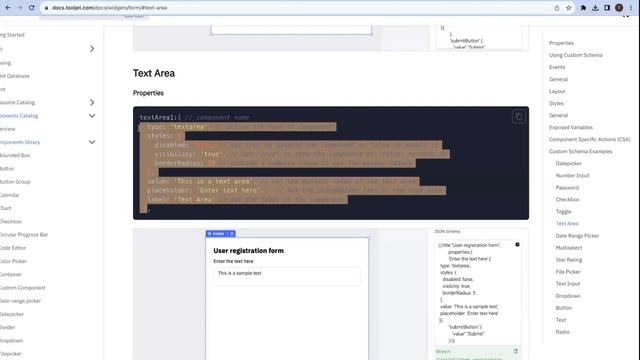Jump to Component Specific Actions (CSA)

589,140
